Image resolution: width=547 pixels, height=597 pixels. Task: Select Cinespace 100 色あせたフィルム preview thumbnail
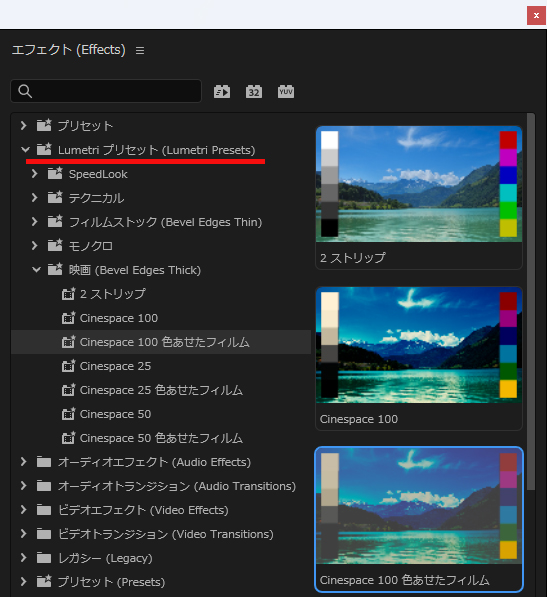[x=419, y=506]
